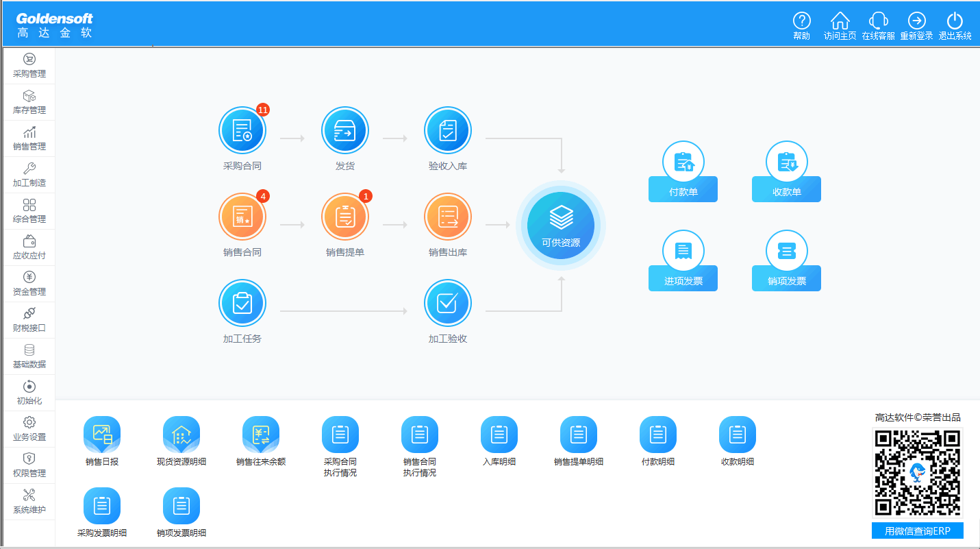Click the 加工验收 processing acceptance icon
This screenshot has height=549, width=980.
447,303
